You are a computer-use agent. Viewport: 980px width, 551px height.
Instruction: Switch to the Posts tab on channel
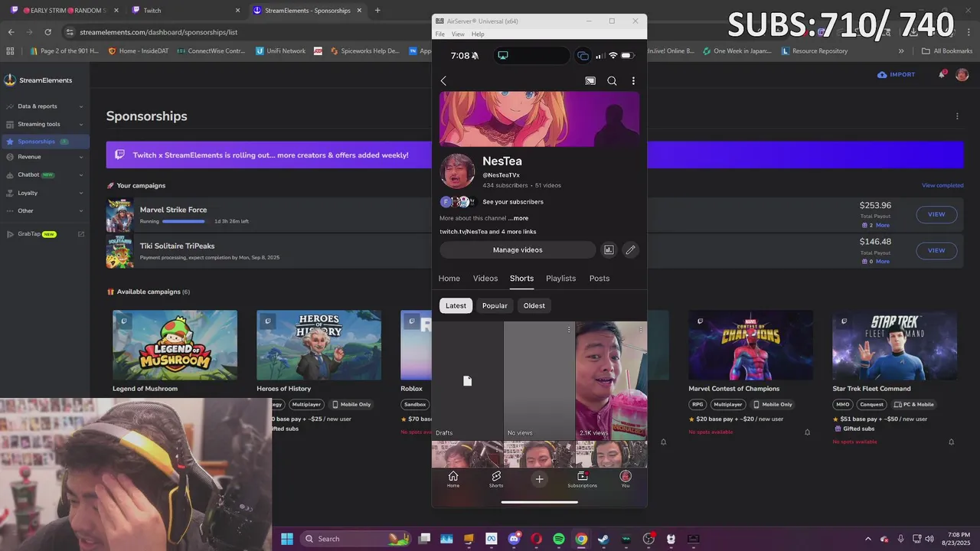(x=599, y=279)
